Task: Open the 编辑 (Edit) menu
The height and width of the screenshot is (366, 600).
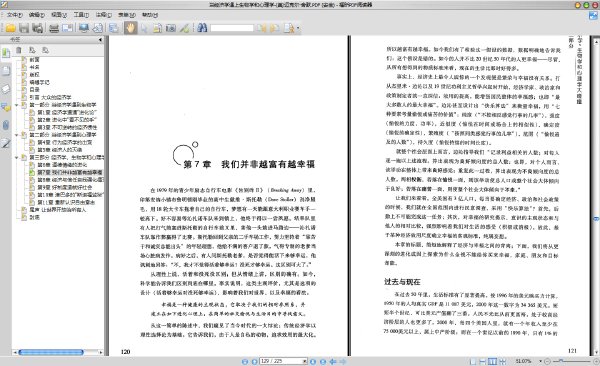Action: point(37,15)
